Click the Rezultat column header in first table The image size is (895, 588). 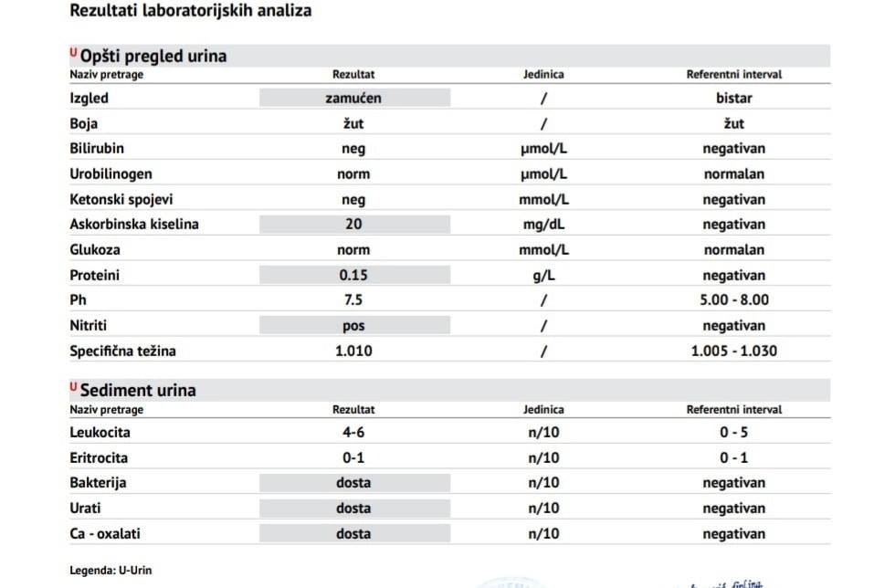[x=353, y=74]
